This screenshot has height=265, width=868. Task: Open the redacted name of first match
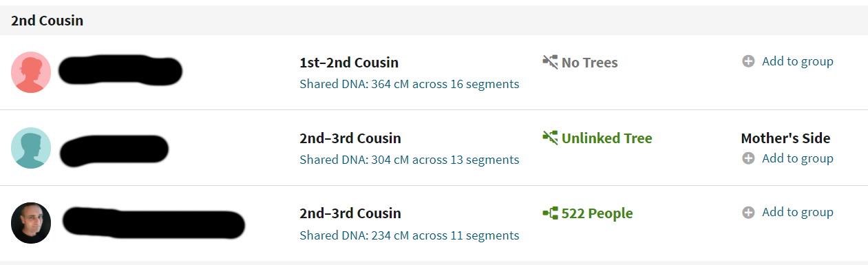click(x=120, y=71)
